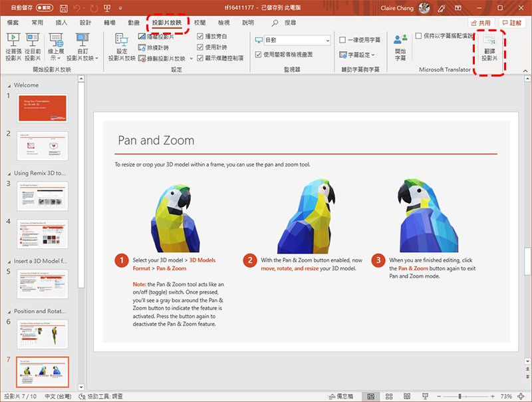Click the 73% zoom level
This screenshot has height=402, width=532.
coord(506,396)
